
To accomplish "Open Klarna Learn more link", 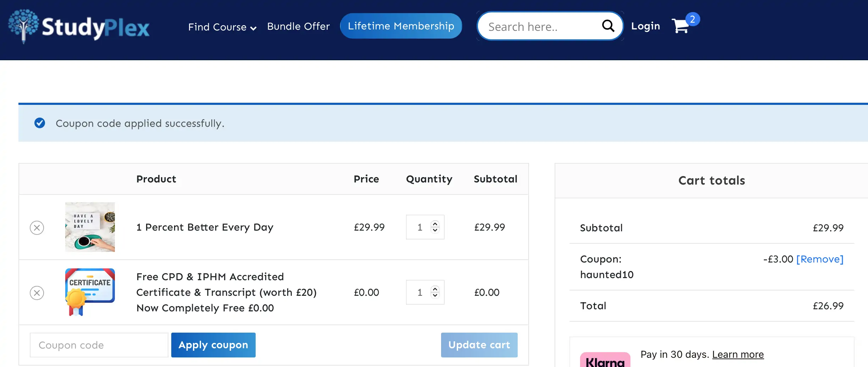I will pos(738,355).
